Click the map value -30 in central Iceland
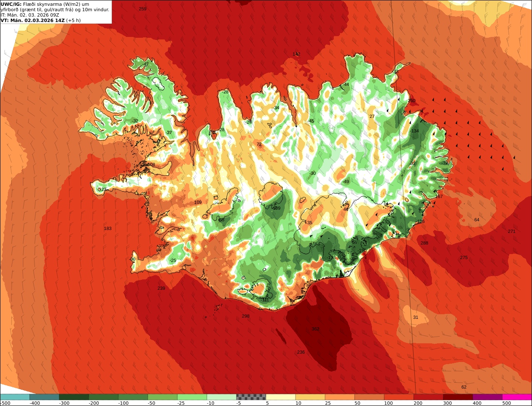 pos(313,173)
